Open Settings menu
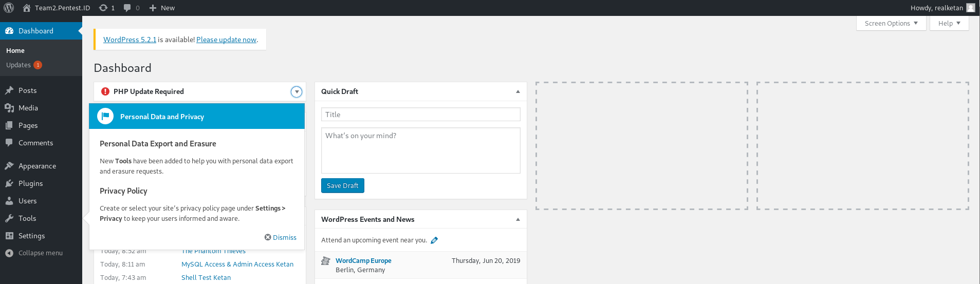The width and height of the screenshot is (980, 284). pyautogui.click(x=41, y=236)
